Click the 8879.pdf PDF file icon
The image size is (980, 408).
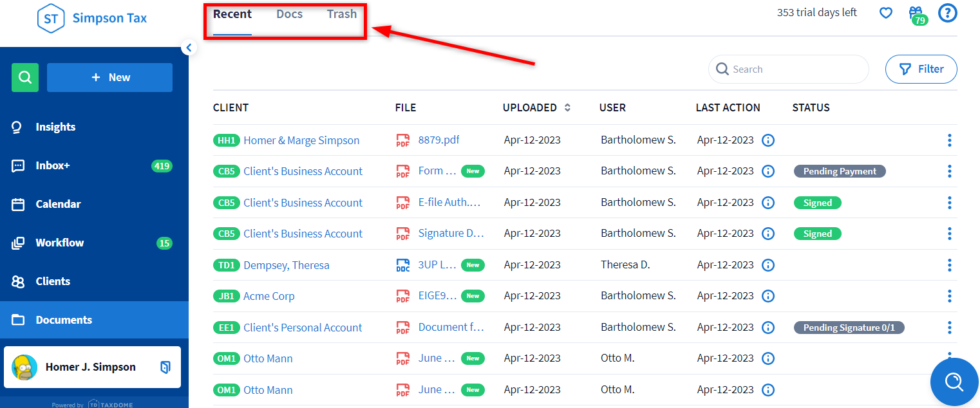point(403,140)
